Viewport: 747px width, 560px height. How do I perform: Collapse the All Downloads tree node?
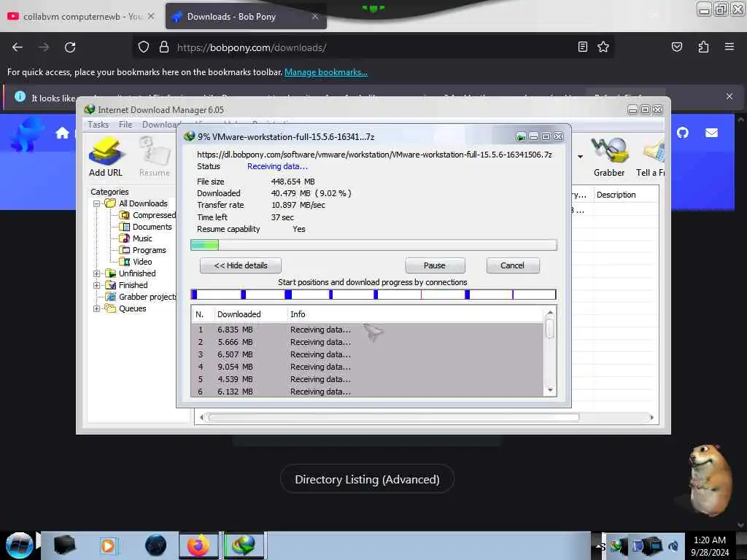pos(96,204)
